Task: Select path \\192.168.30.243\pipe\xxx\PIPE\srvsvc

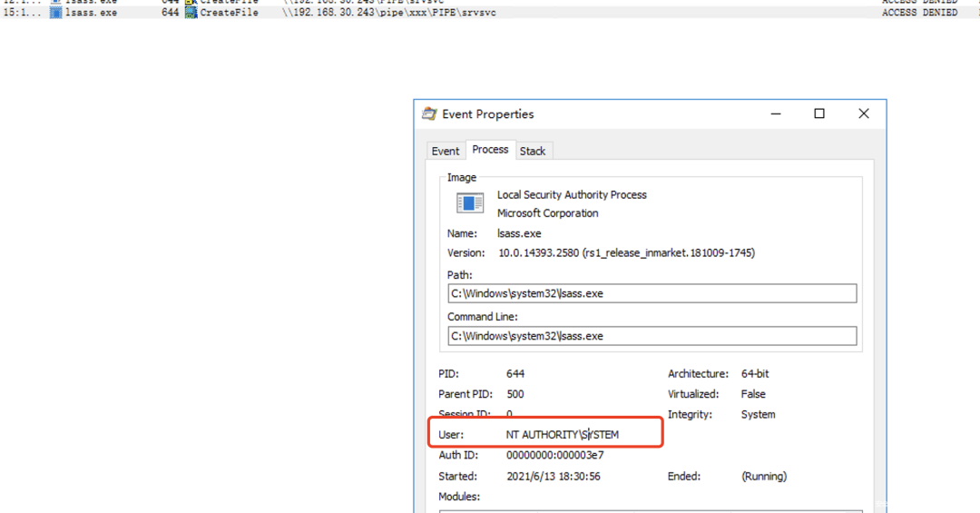Action: (388, 13)
